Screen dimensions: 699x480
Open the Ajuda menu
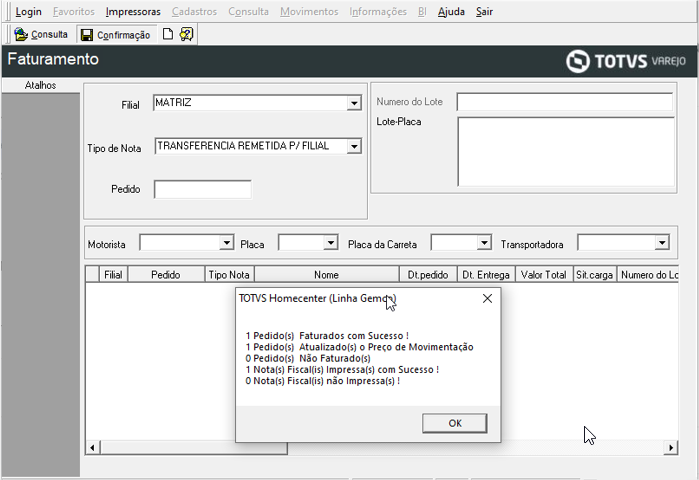click(451, 12)
